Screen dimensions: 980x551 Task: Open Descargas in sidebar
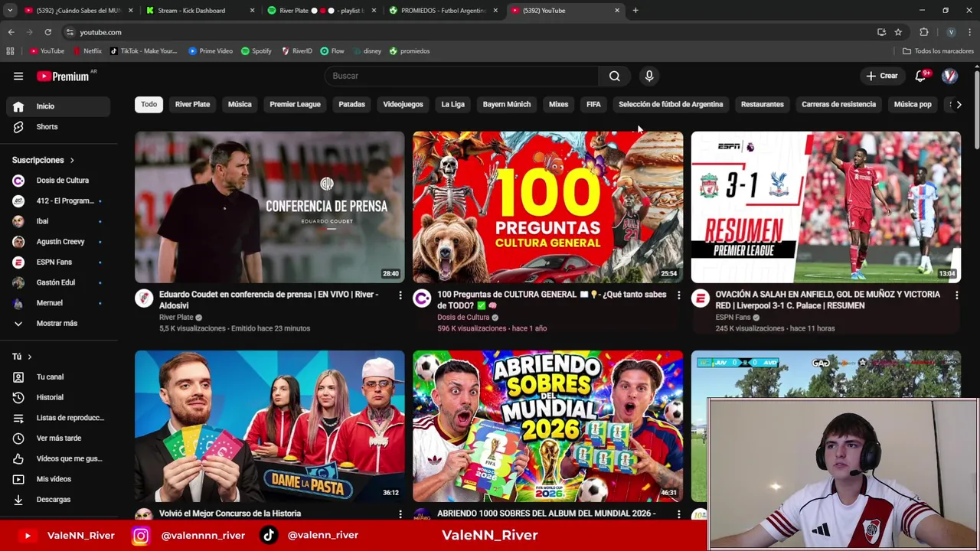(x=58, y=499)
